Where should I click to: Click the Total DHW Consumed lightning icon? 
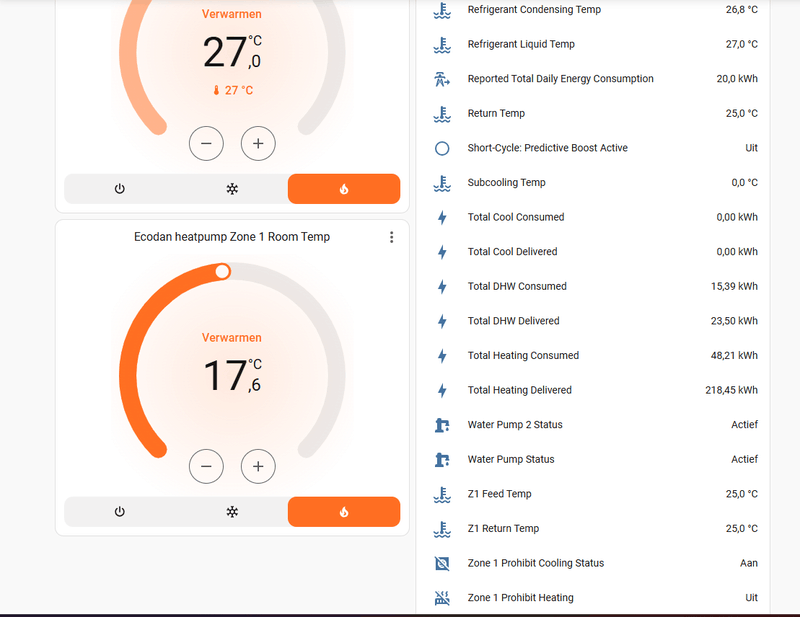[442, 287]
